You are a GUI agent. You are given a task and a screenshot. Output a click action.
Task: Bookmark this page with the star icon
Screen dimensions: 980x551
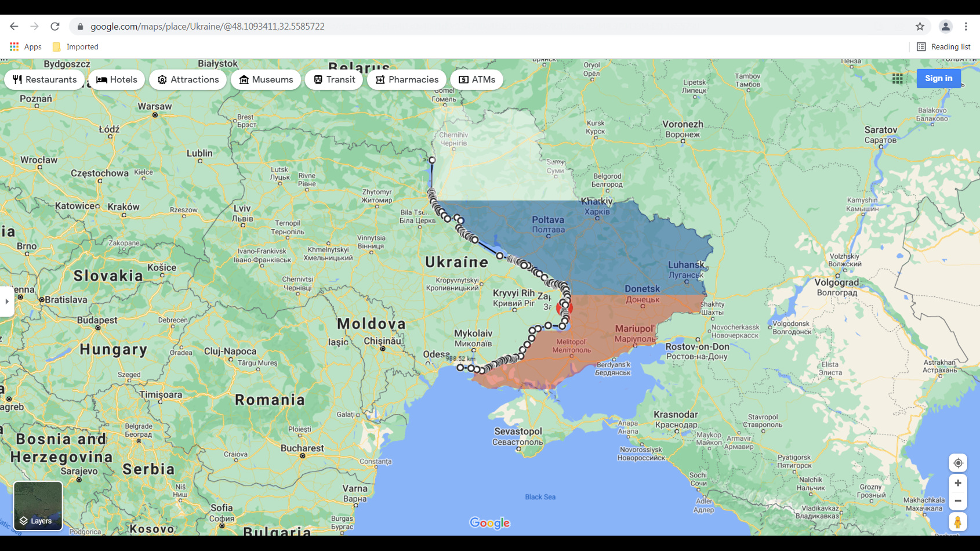click(920, 26)
